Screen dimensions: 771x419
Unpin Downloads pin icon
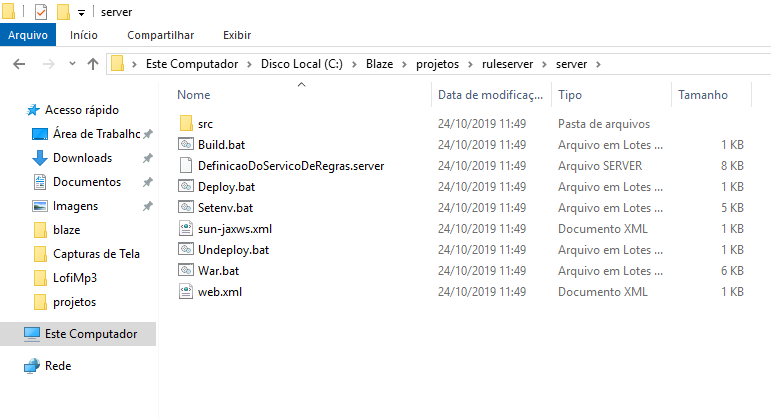(148, 158)
